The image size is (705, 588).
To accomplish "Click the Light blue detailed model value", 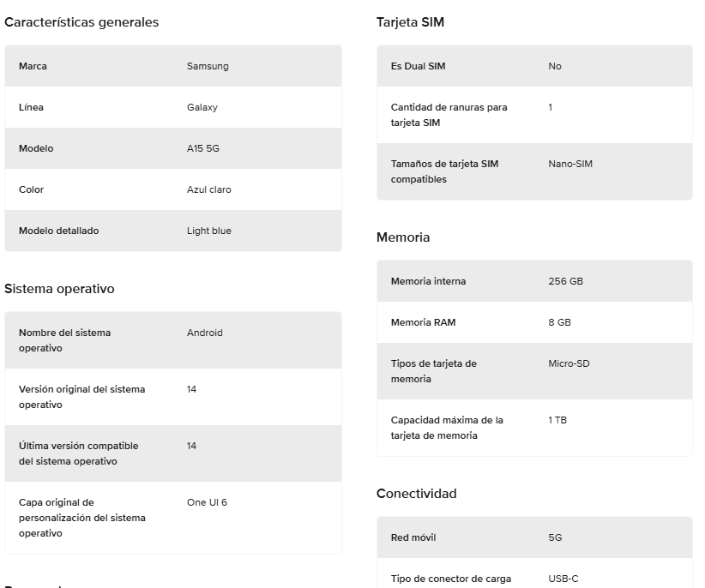I will click(209, 231).
